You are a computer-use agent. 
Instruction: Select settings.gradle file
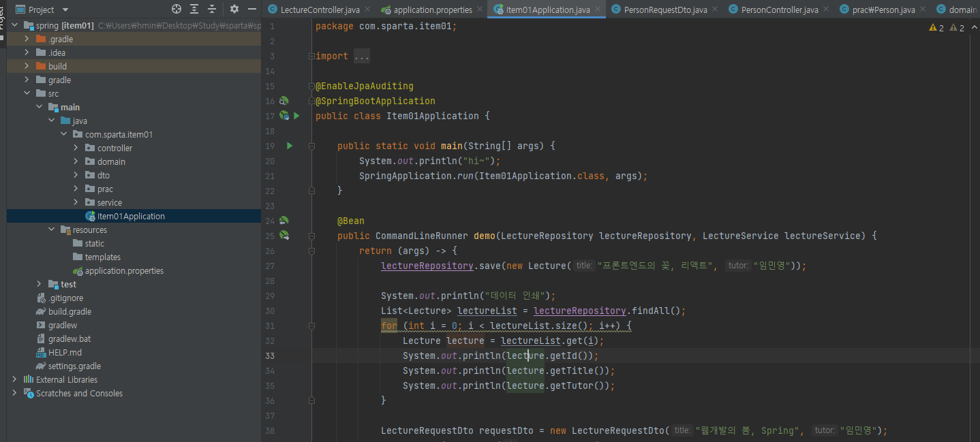pyautogui.click(x=134, y=366)
